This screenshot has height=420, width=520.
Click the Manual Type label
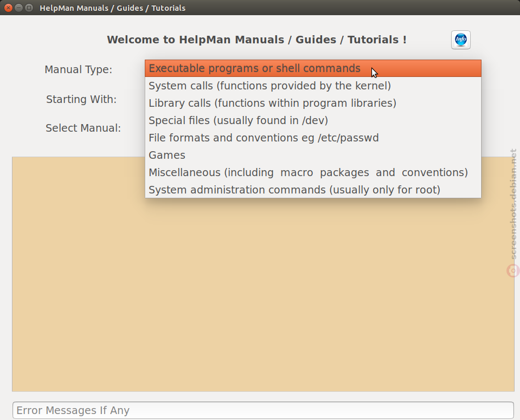point(78,69)
